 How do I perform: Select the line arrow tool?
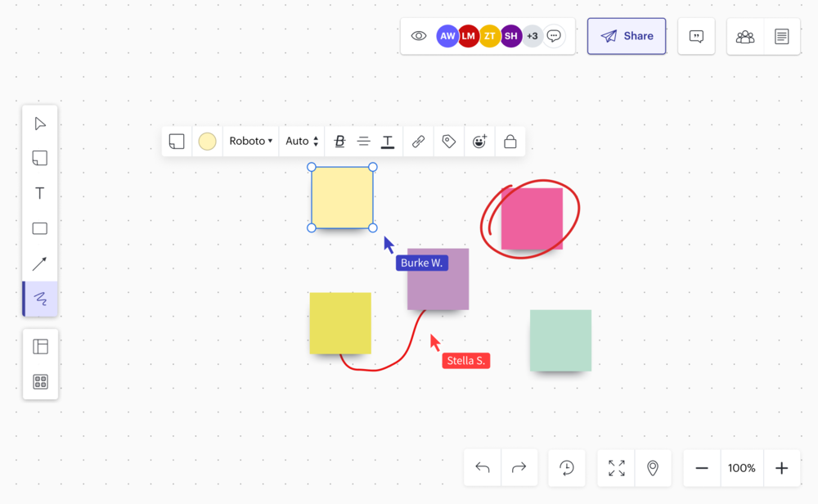(40, 263)
